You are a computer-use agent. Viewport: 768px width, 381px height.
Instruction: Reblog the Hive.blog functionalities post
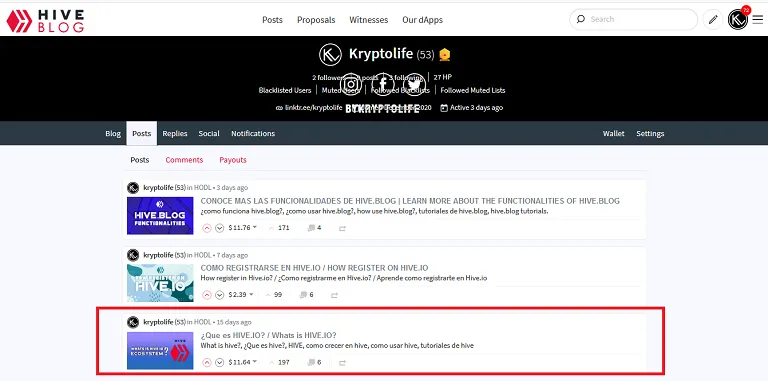click(342, 228)
